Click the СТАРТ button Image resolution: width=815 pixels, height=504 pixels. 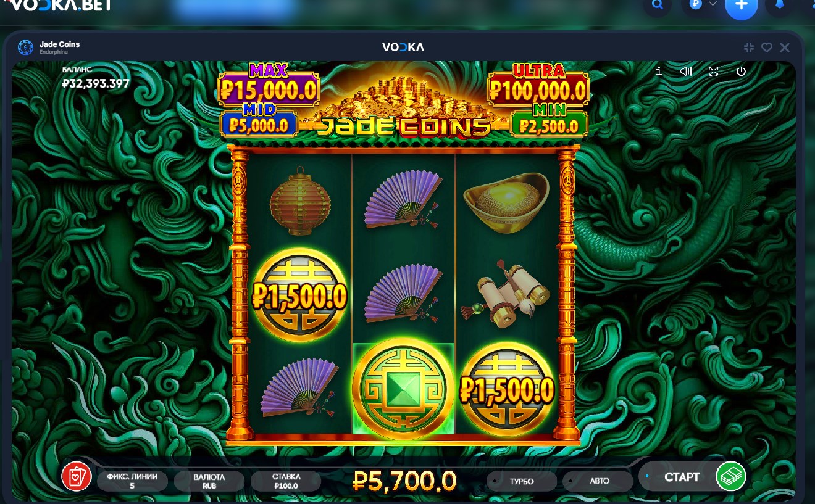(682, 477)
